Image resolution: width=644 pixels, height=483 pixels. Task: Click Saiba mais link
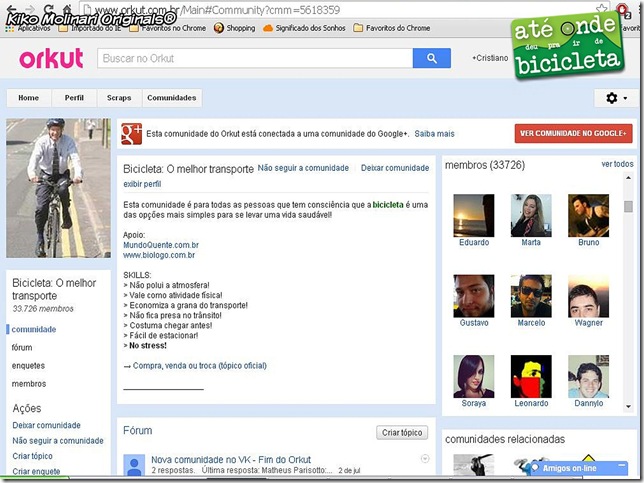coord(434,134)
